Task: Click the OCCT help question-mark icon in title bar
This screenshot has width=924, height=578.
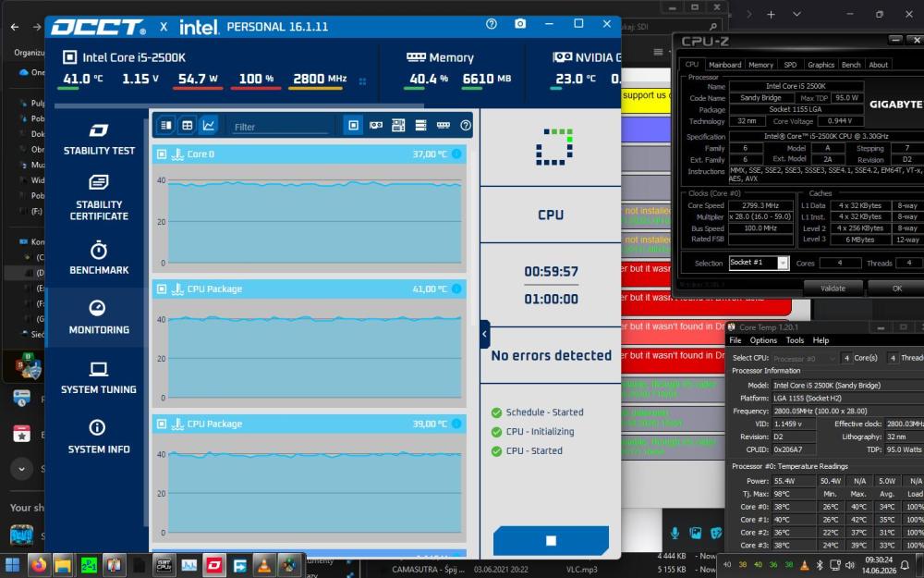Action: (x=492, y=24)
